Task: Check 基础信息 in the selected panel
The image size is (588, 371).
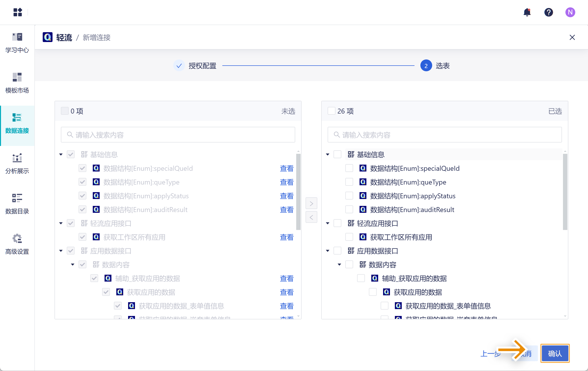Action: click(x=337, y=155)
